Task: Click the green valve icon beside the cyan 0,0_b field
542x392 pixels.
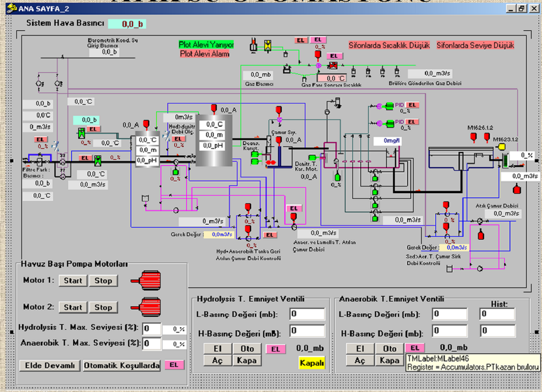Action: coord(82,133)
